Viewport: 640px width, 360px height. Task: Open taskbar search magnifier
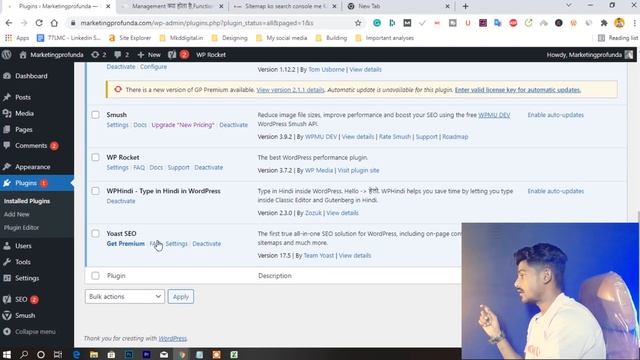pos(24,354)
